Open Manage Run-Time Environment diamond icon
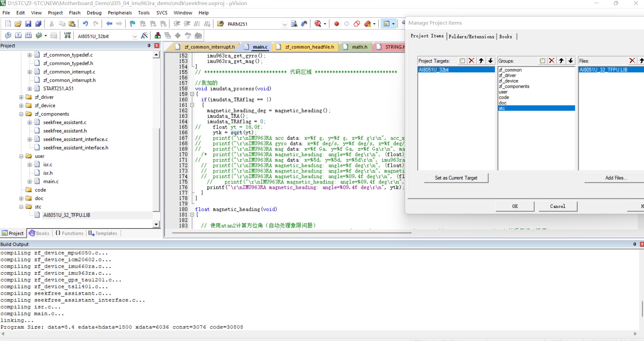 tap(178, 35)
